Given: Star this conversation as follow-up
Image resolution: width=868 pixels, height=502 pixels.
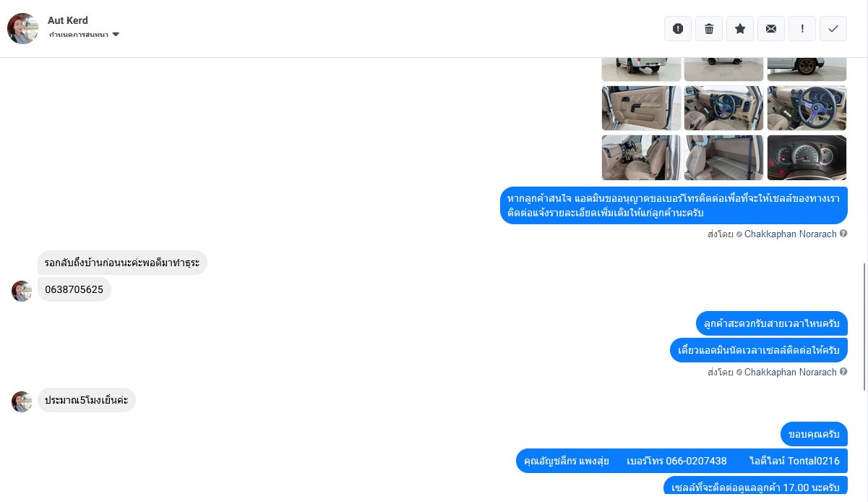Looking at the screenshot, I should (x=740, y=29).
